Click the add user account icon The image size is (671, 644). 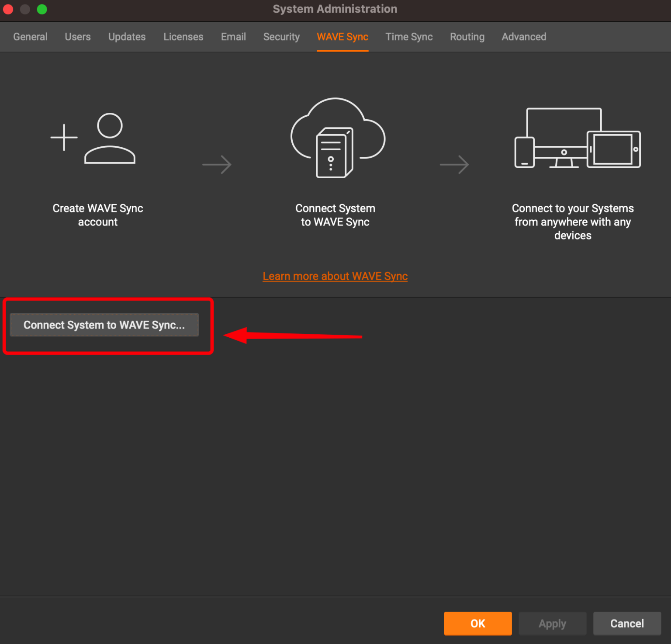click(93, 138)
